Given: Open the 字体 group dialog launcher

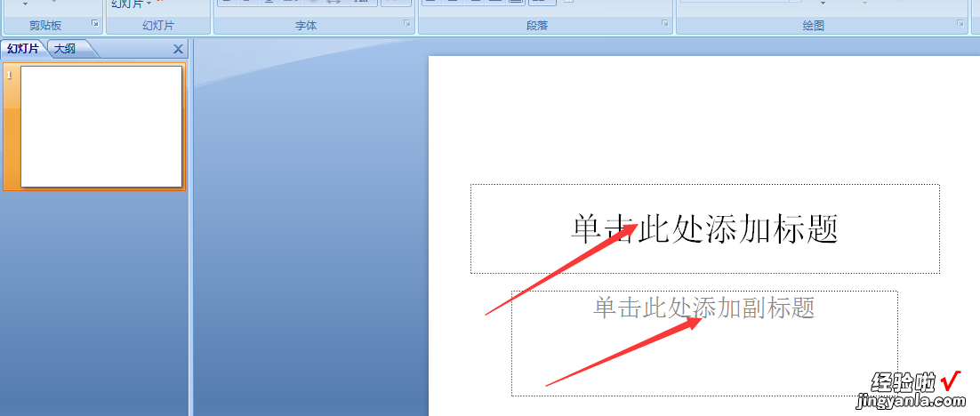Looking at the screenshot, I should point(407,24).
